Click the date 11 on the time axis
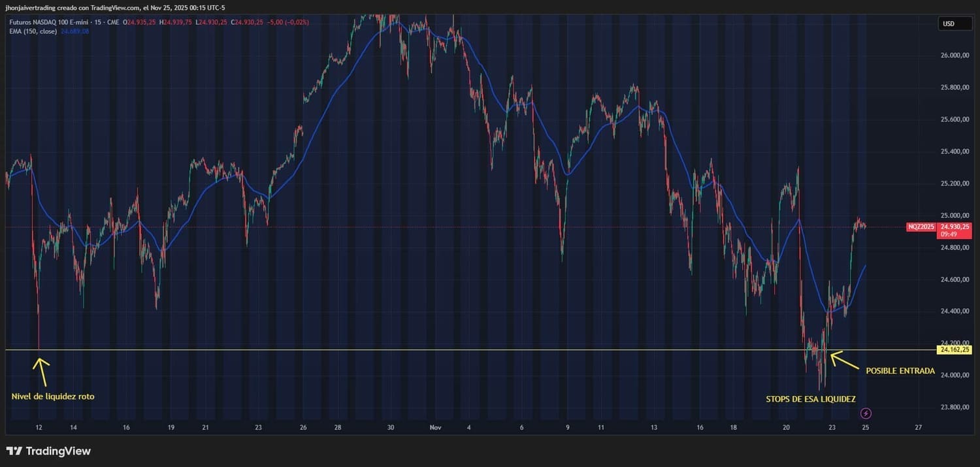This screenshot has width=980, height=467. tap(601, 428)
